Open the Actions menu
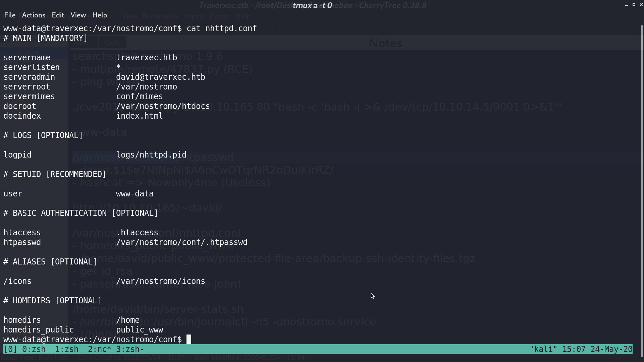 (x=34, y=15)
